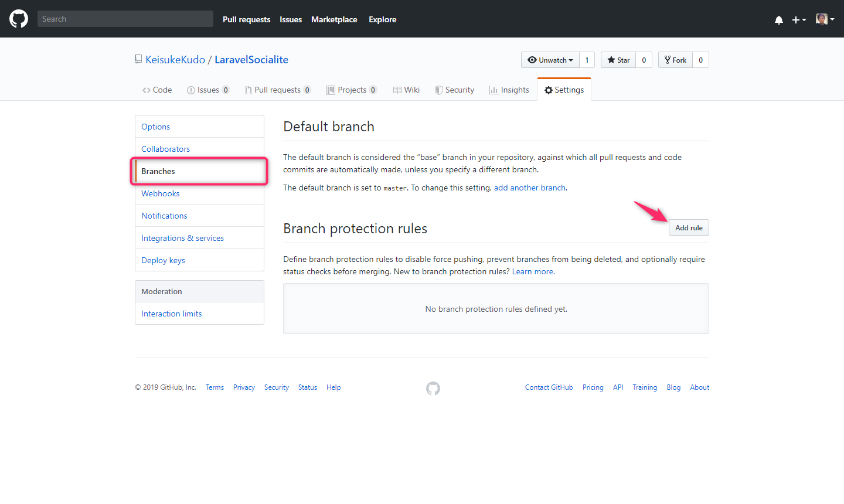Open Terms in the footer
Image resolution: width=844 pixels, height=504 pixels.
[215, 387]
